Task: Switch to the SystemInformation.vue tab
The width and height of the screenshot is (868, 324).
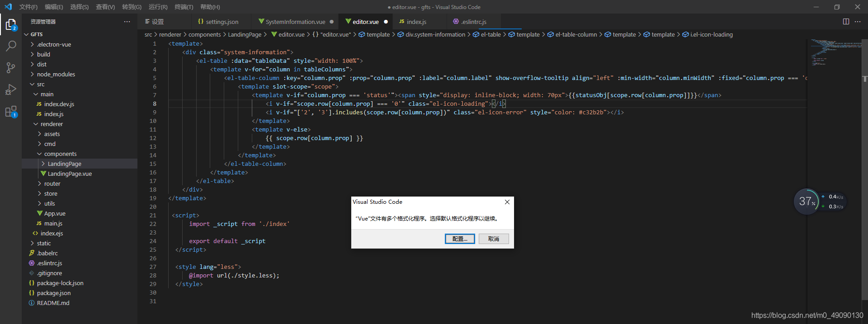Action: [x=295, y=22]
